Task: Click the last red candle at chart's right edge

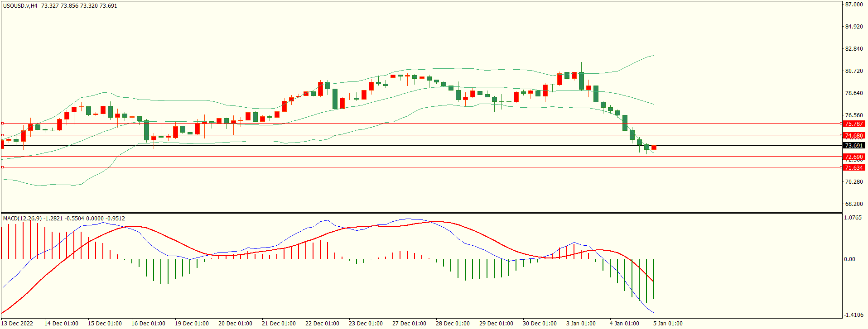Action: [654, 148]
